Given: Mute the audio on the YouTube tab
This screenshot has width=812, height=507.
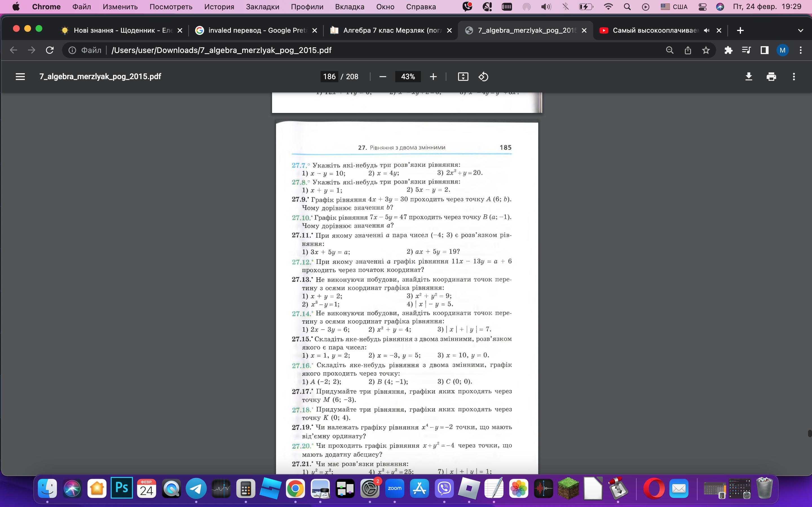Looking at the screenshot, I should coord(706,30).
